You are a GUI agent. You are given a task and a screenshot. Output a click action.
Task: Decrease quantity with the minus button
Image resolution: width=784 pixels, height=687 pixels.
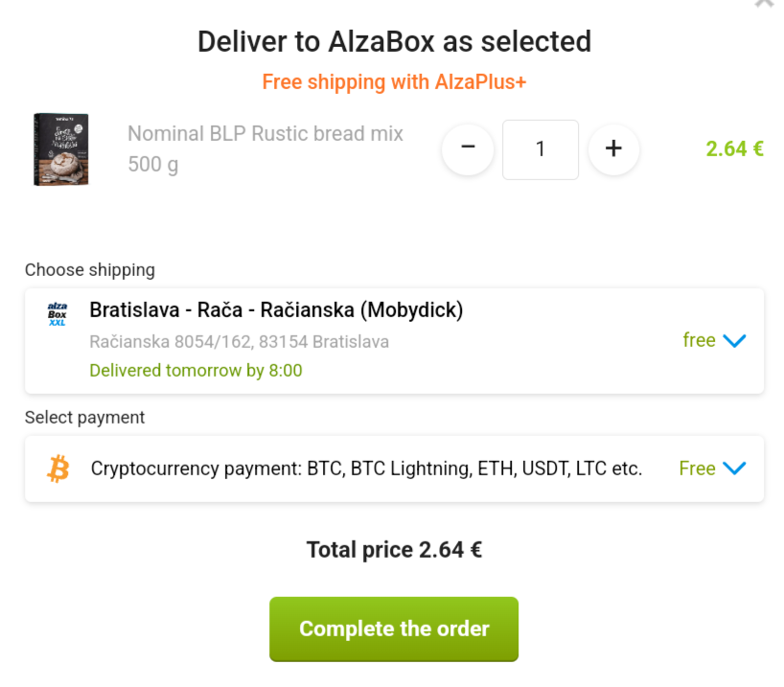coord(468,149)
